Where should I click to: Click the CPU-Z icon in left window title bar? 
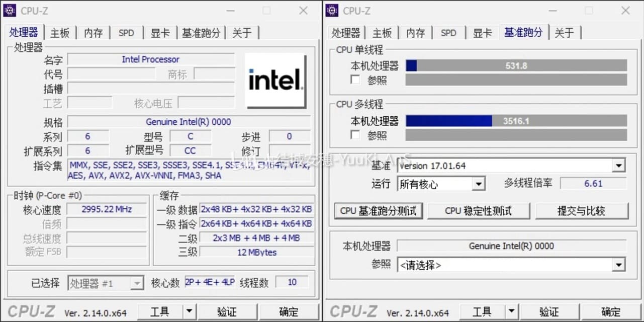(x=10, y=10)
